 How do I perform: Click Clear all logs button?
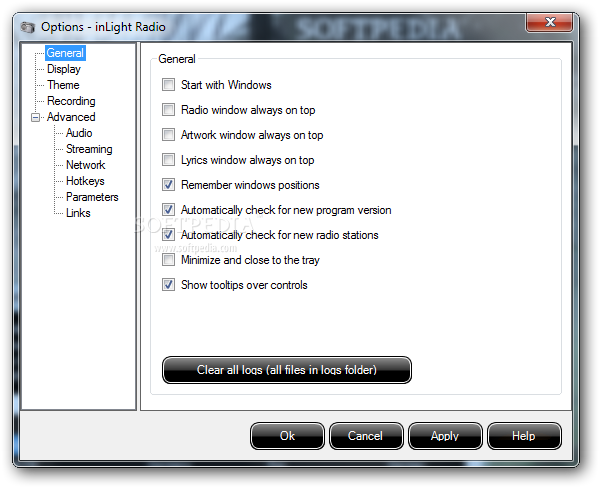click(x=287, y=370)
